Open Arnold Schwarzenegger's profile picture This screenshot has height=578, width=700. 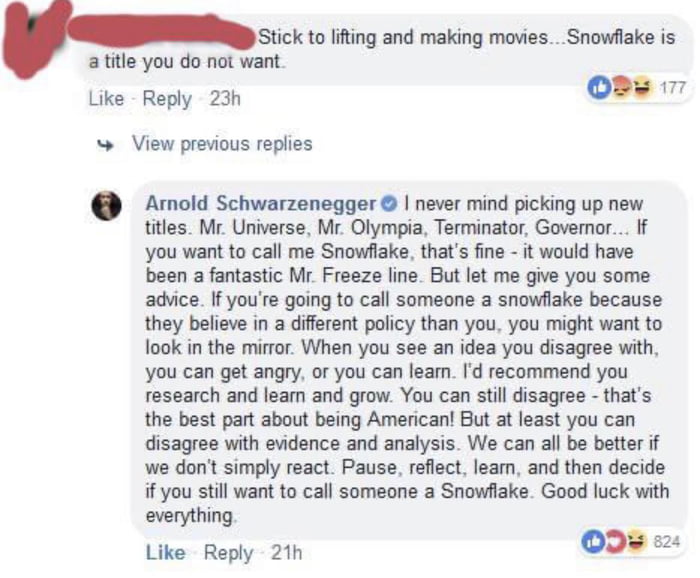[x=107, y=204]
